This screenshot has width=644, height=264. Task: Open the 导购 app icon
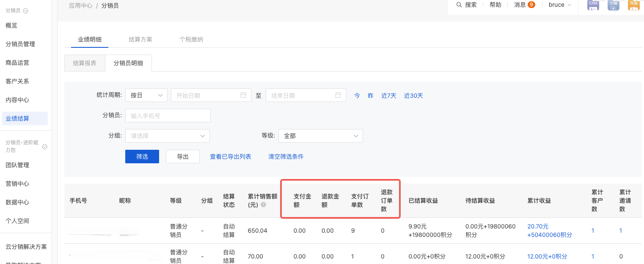[634, 5]
